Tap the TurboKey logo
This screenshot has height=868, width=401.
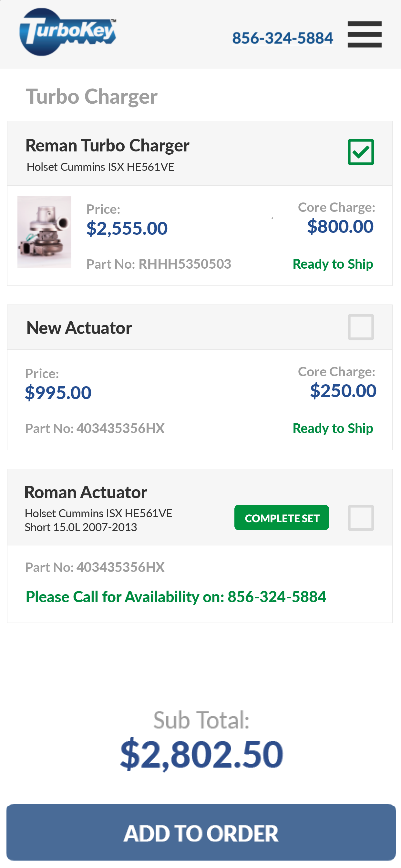coord(68,32)
